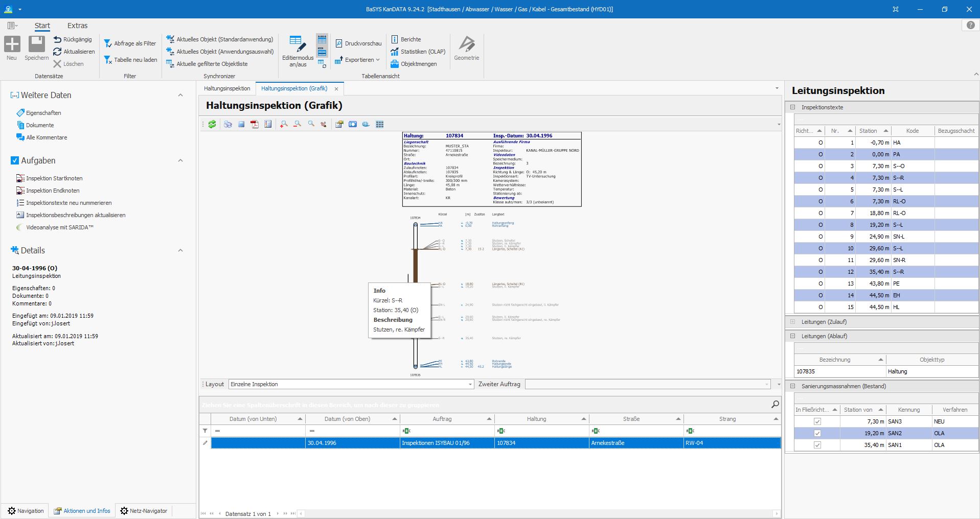The height and width of the screenshot is (519, 980).
Task: Click the search magnifier above the table
Action: pos(775,405)
